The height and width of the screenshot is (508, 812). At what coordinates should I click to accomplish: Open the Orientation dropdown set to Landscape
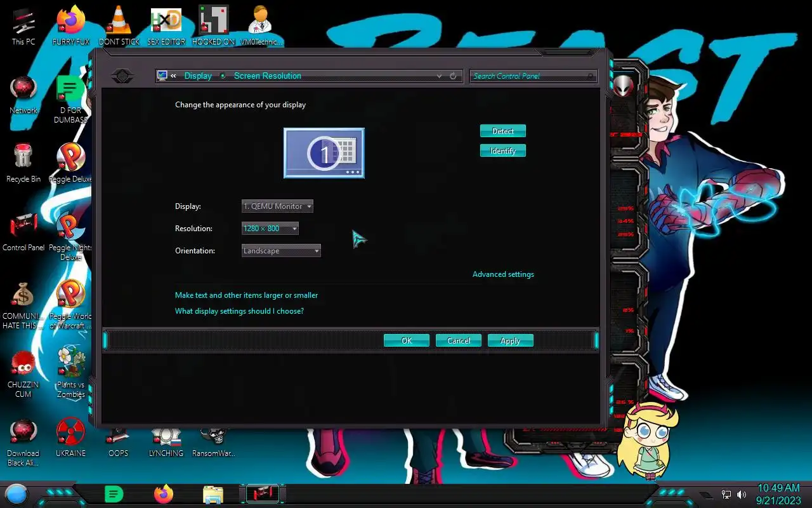(x=281, y=251)
